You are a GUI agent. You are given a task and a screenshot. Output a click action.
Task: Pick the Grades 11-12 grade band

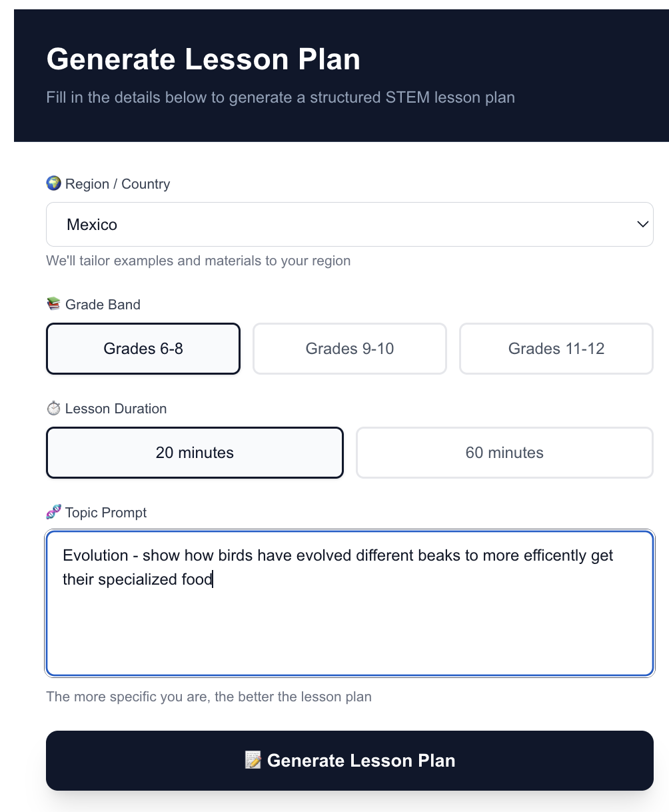tap(556, 349)
